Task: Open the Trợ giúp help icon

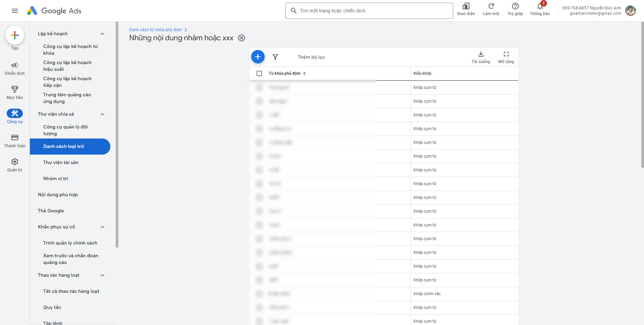Action: [515, 9]
